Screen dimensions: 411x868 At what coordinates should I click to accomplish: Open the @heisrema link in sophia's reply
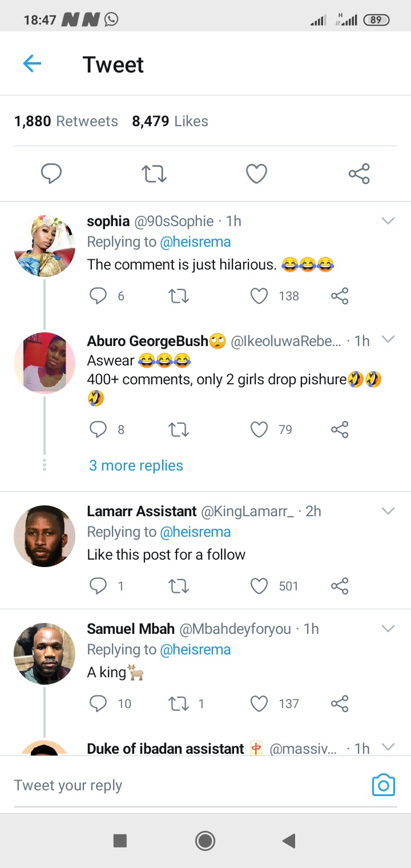[195, 242]
